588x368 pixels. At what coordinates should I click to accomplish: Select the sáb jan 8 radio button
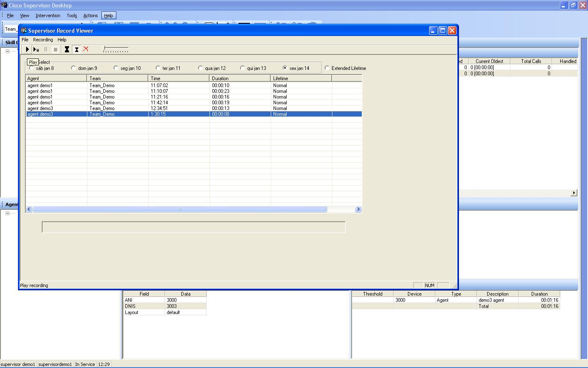point(32,68)
